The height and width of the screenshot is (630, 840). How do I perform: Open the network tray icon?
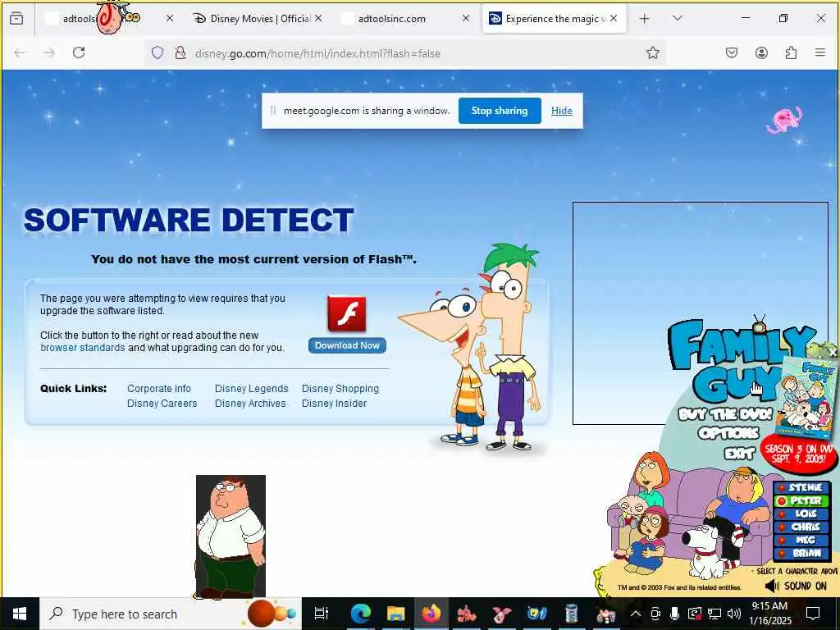tap(714, 614)
